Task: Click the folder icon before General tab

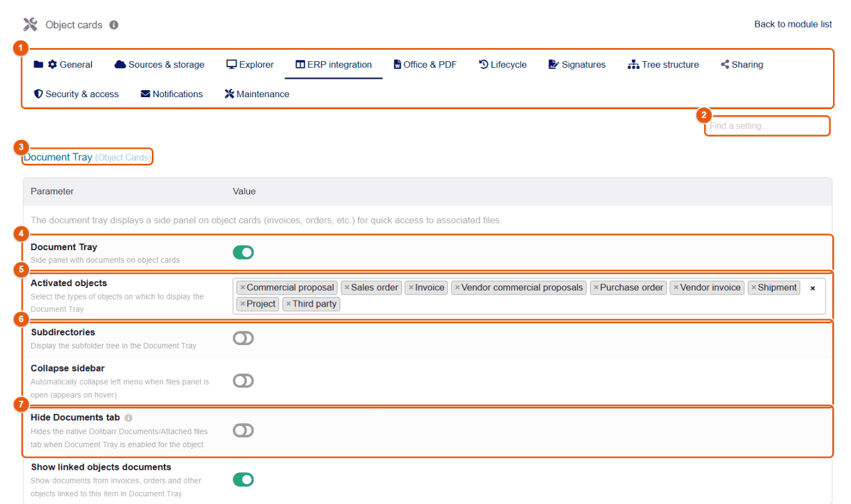Action: pyautogui.click(x=38, y=64)
